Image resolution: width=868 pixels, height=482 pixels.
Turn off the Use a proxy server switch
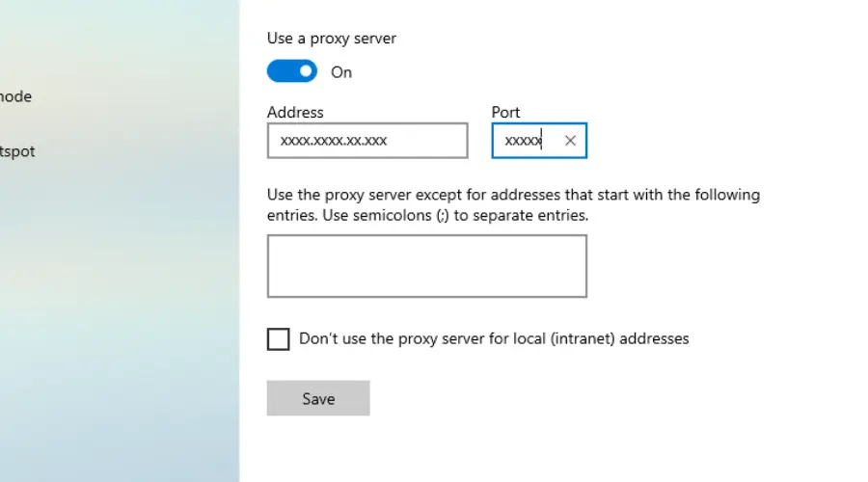tap(291, 71)
